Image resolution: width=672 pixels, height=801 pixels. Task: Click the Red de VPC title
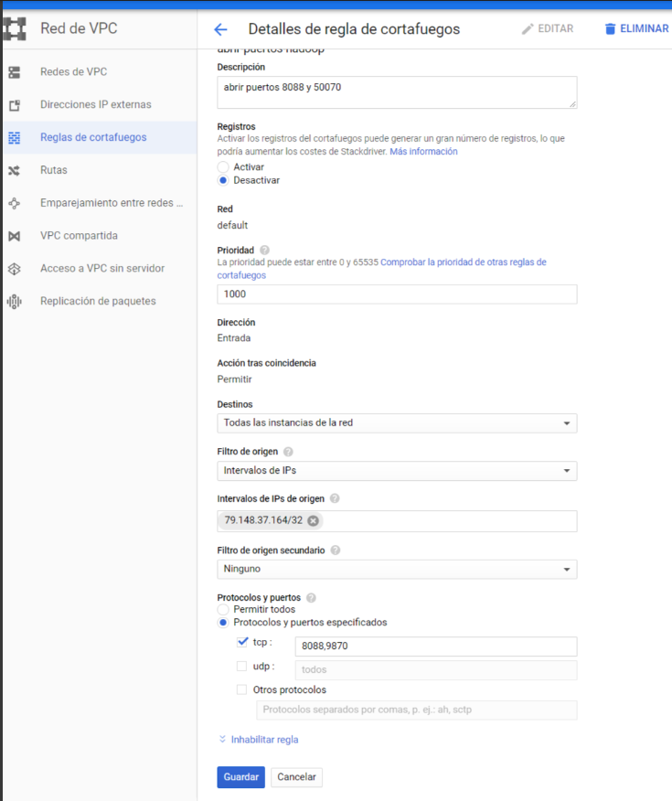click(79, 28)
